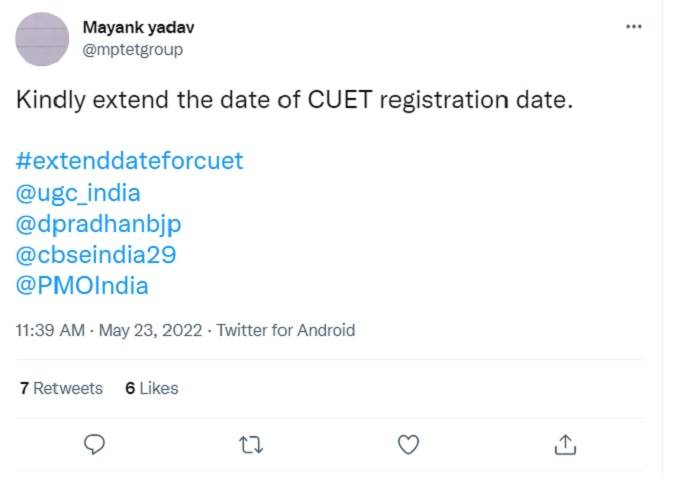The height and width of the screenshot is (479, 675).
Task: View the 7 Retweets list
Action: click(61, 388)
